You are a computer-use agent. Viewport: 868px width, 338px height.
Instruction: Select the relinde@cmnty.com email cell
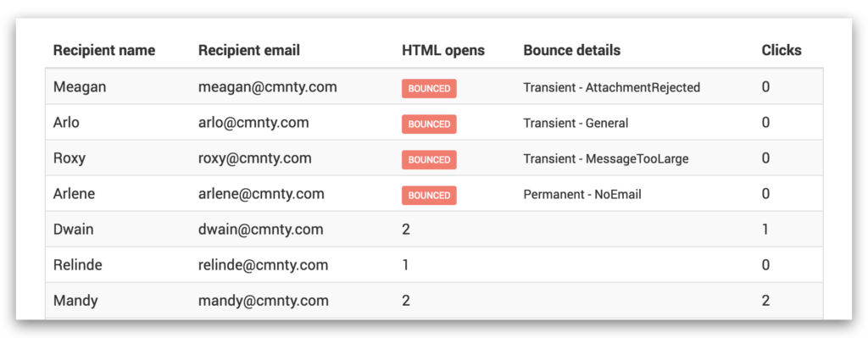[264, 265]
